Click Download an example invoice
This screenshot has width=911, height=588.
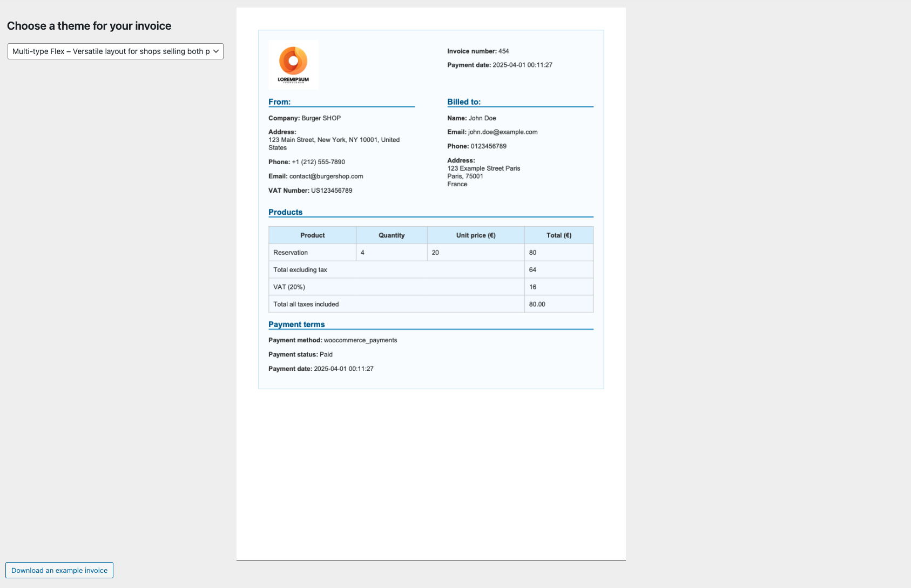click(x=59, y=570)
